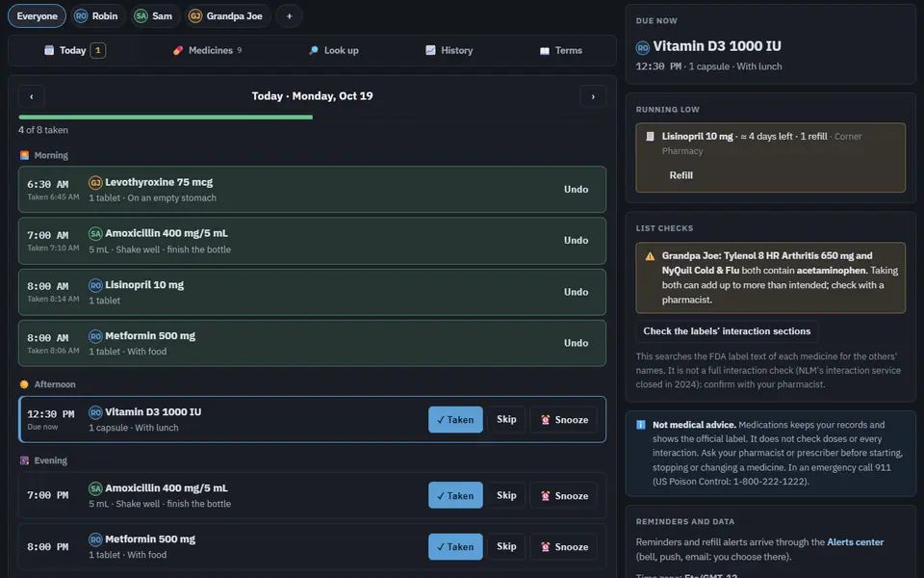The width and height of the screenshot is (924, 578).
Task: Click the Evening section icon
Action: [24, 460]
